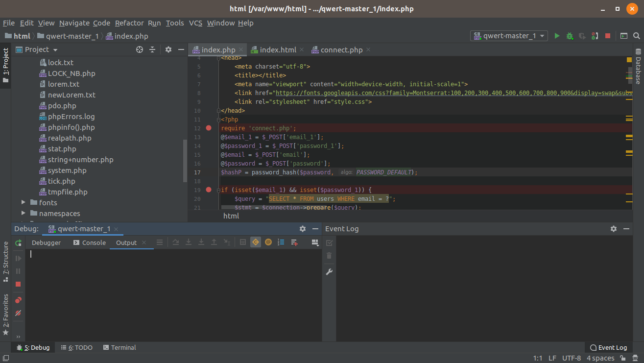Open the View Breakpoints double red circle icon

[18, 300]
